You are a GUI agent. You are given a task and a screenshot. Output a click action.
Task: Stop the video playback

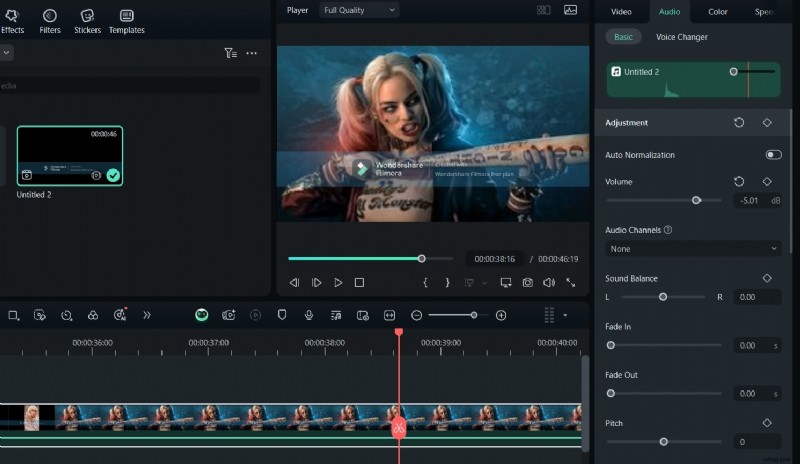[359, 282]
